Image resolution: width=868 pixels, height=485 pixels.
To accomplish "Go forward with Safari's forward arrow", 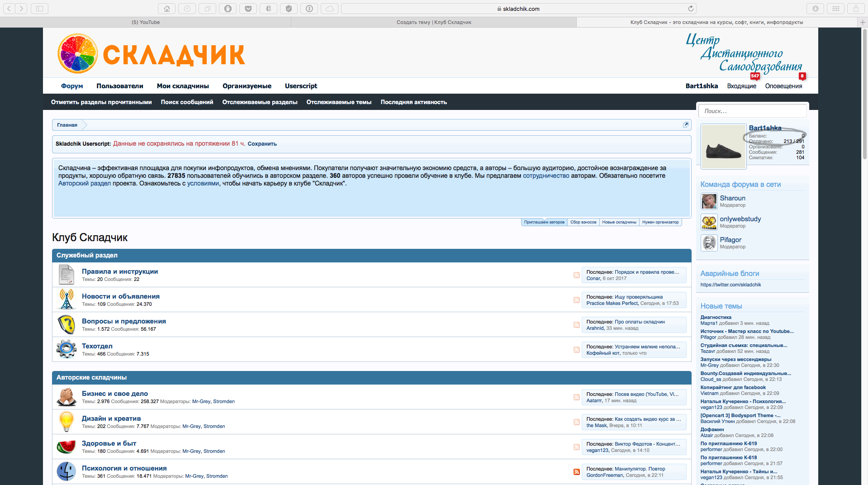I will [x=21, y=9].
